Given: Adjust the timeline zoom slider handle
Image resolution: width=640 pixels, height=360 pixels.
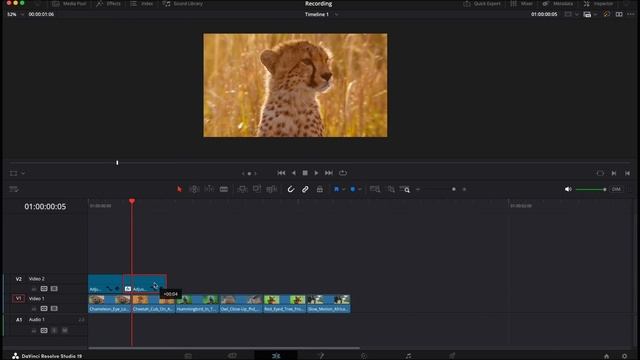Looking at the screenshot, I should 453,189.
